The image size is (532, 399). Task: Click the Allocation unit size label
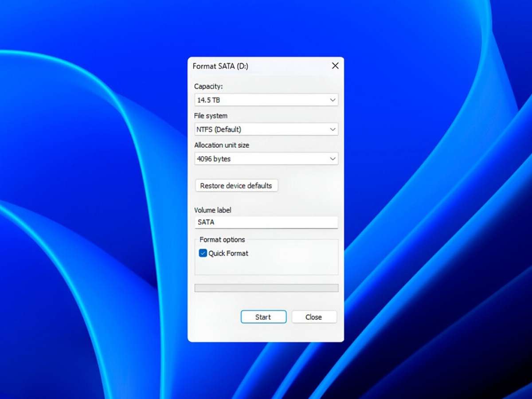coord(222,145)
